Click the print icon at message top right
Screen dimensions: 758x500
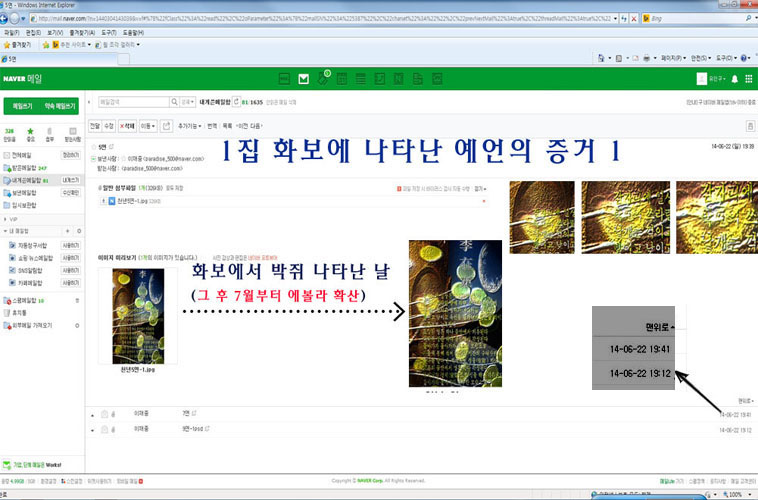(x=750, y=127)
